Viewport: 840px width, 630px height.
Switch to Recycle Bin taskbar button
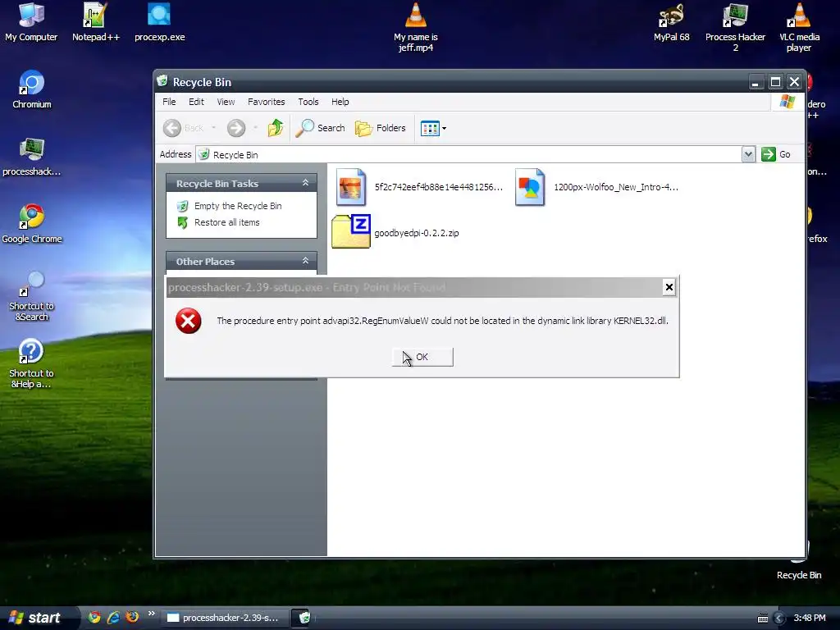pyautogui.click(x=305, y=618)
